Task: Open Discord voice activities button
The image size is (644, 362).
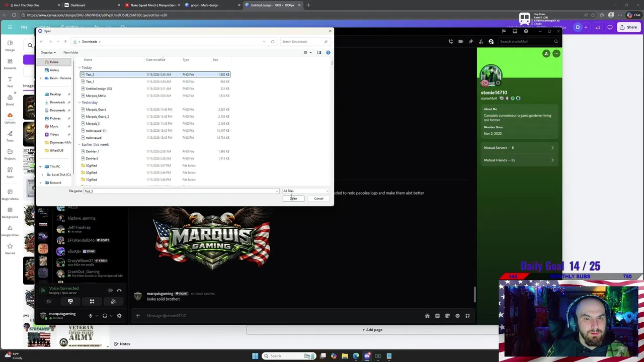Action: pos(92,302)
